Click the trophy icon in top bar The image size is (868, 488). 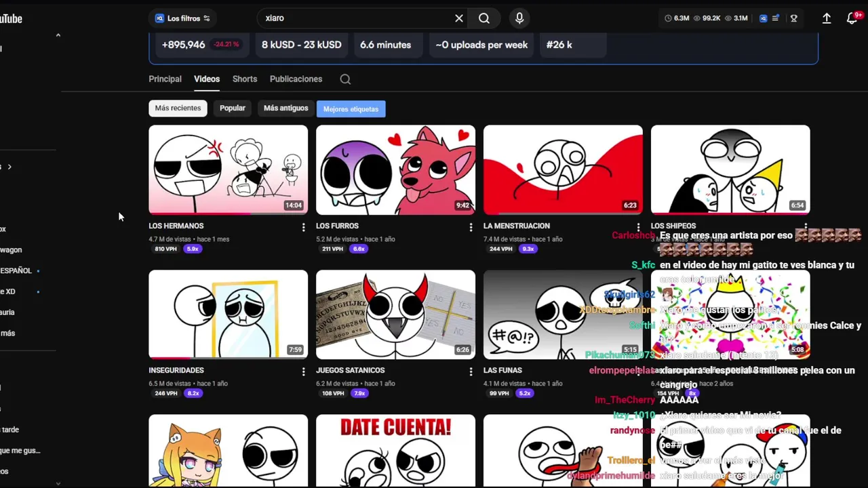[x=793, y=18]
